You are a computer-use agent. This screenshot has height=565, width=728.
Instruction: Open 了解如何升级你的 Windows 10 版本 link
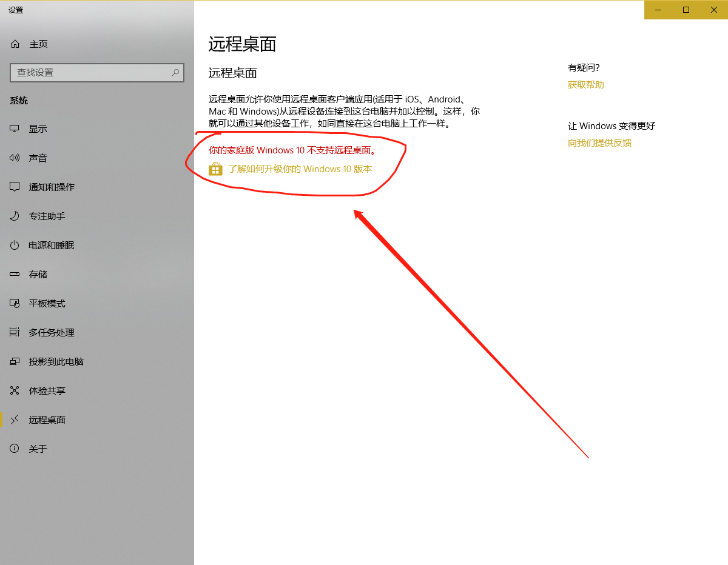[x=300, y=169]
